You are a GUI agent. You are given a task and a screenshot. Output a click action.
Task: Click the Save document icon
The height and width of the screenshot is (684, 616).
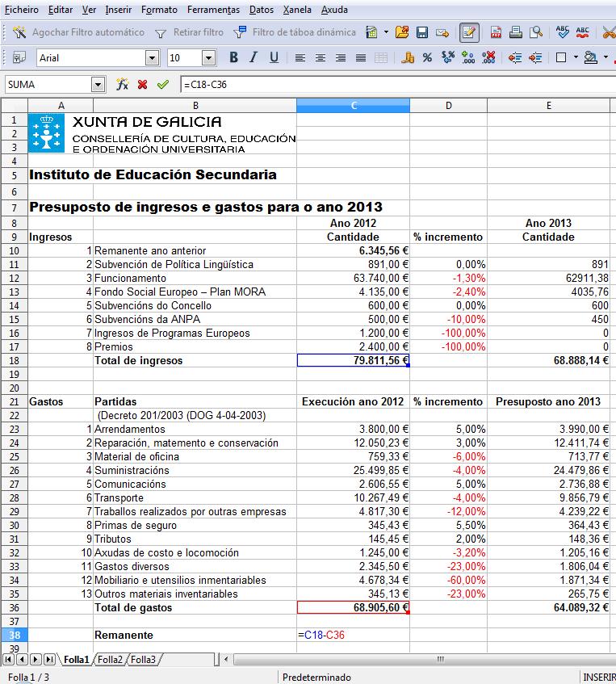click(x=421, y=33)
